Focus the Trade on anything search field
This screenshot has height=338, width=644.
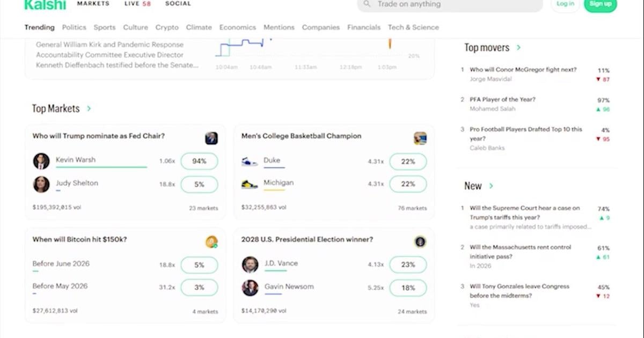[450, 4]
